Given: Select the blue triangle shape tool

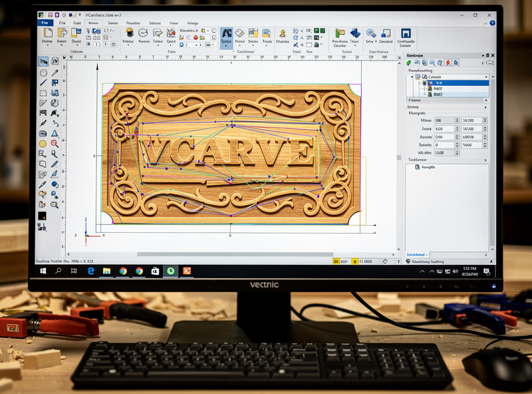Looking at the screenshot, I should (x=55, y=134).
